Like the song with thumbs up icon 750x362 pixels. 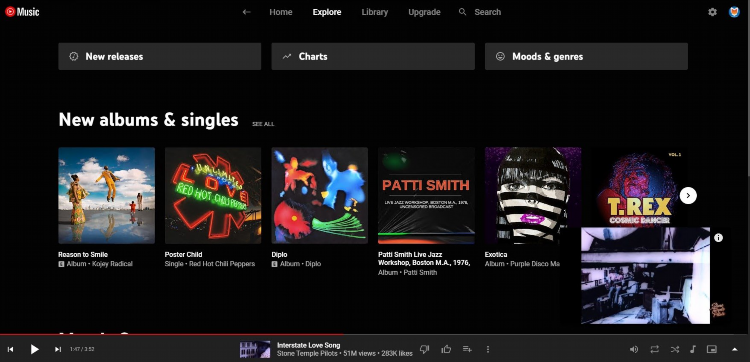click(x=446, y=349)
